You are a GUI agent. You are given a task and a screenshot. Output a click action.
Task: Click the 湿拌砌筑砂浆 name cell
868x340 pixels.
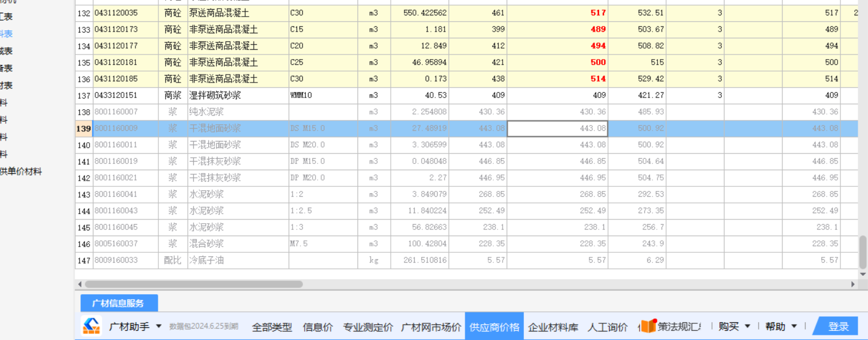pos(238,95)
